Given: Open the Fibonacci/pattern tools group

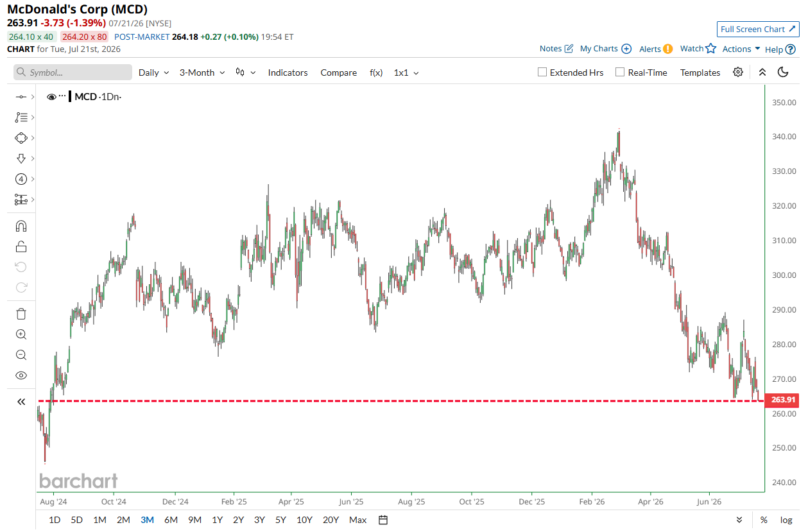Looking at the screenshot, I should coord(21,117).
